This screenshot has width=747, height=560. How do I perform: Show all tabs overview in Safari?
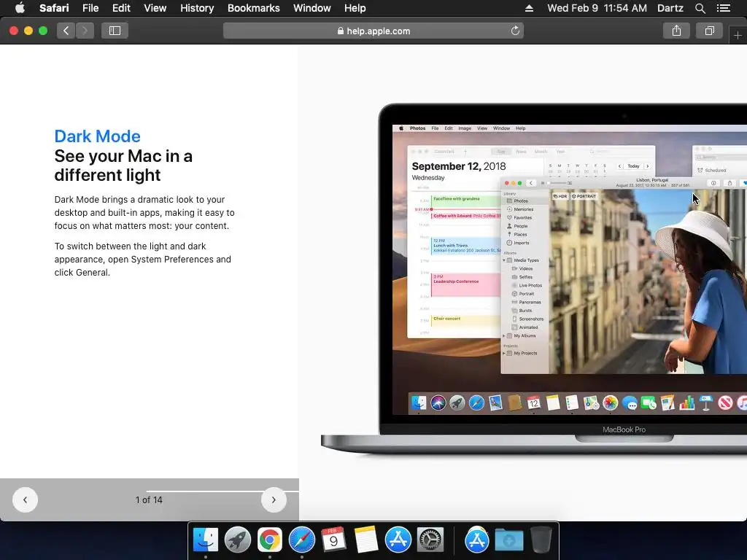709,31
